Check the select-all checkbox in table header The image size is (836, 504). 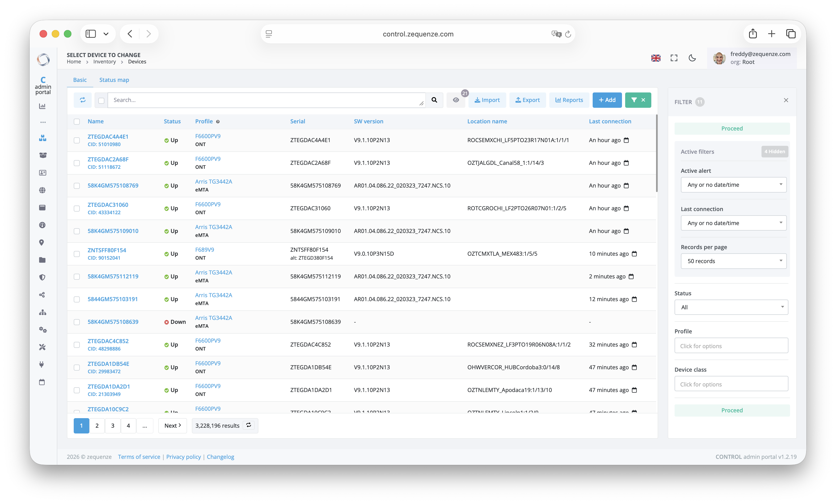pos(77,122)
